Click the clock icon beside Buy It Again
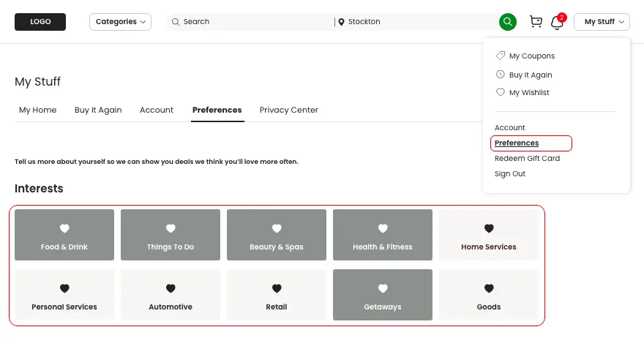Viewport: 644px width, 338px height. click(501, 75)
